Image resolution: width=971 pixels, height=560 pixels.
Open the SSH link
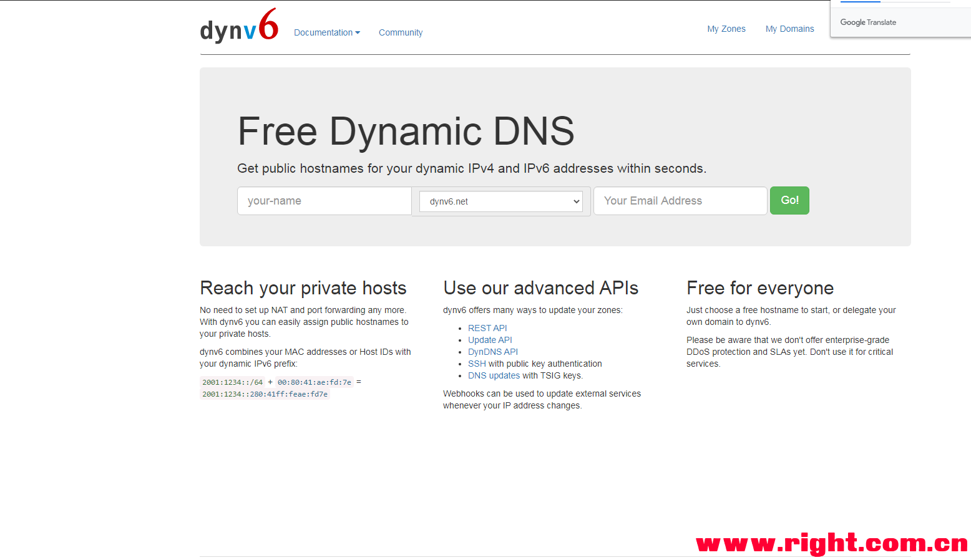click(477, 364)
